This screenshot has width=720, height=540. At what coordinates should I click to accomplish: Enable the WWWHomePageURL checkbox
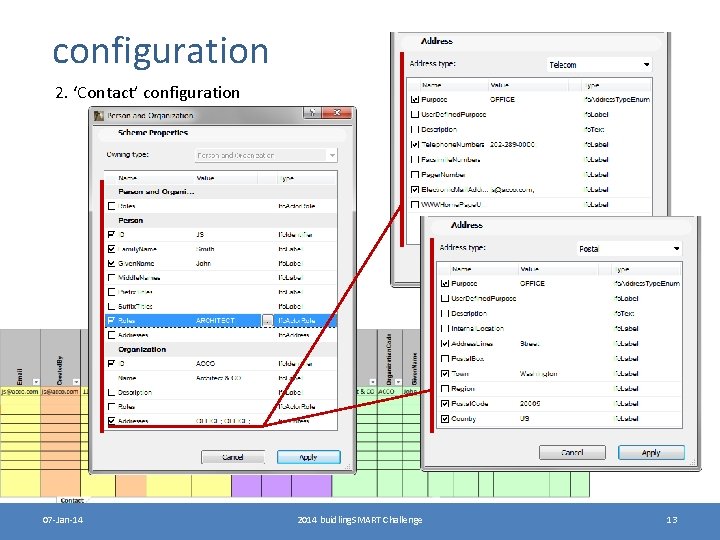tap(415, 204)
